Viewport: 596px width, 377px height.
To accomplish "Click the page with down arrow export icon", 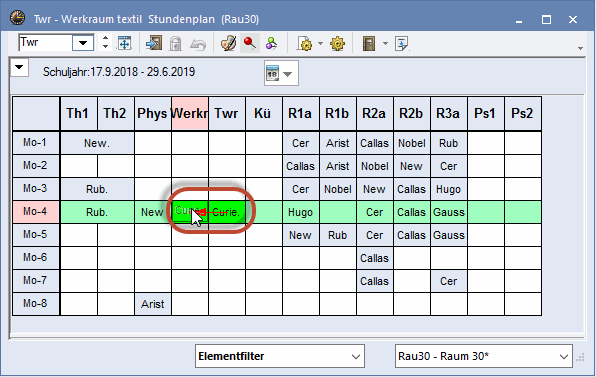I will pos(401,43).
